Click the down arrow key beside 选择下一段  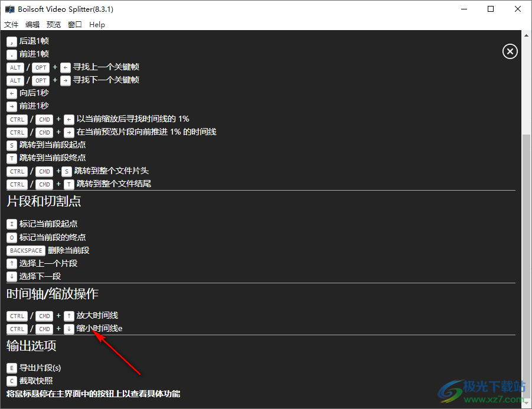(x=12, y=277)
